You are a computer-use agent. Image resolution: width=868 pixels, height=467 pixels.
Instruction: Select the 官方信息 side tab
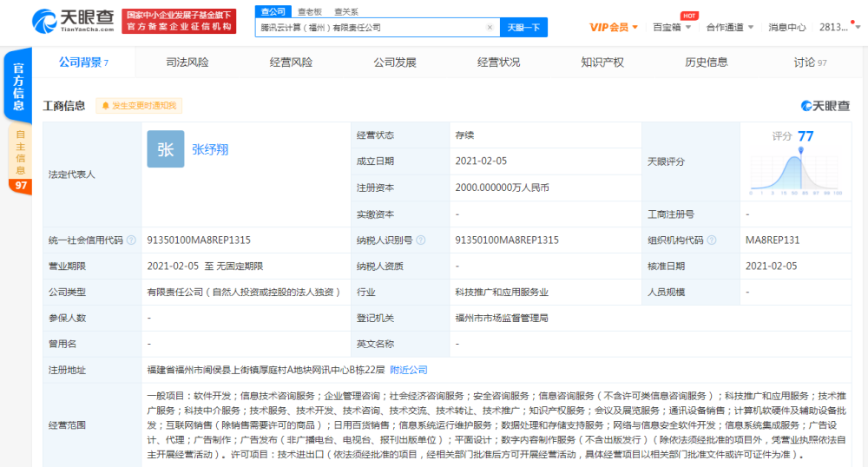pyautogui.click(x=18, y=86)
